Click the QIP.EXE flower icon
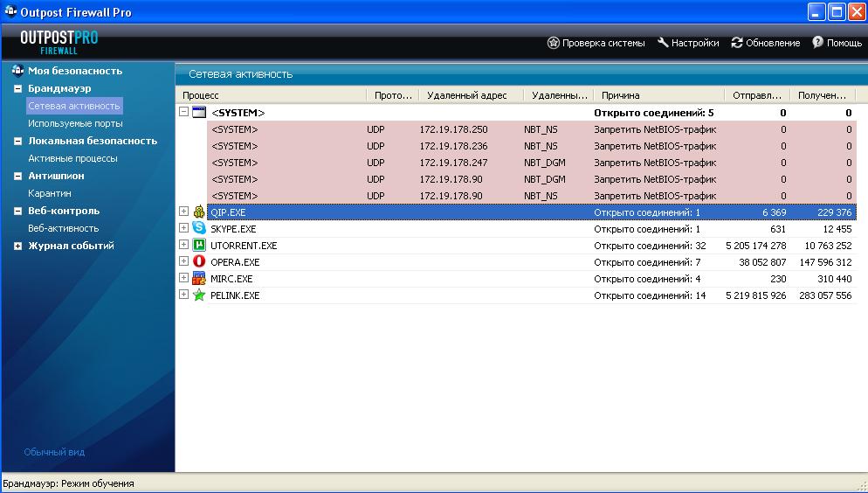Image resolution: width=868 pixels, height=493 pixels. click(199, 212)
